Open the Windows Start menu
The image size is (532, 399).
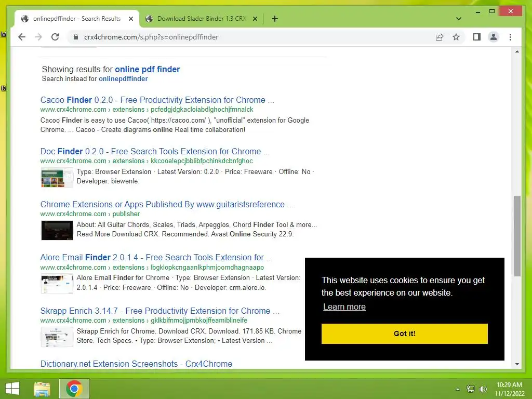[12, 389]
